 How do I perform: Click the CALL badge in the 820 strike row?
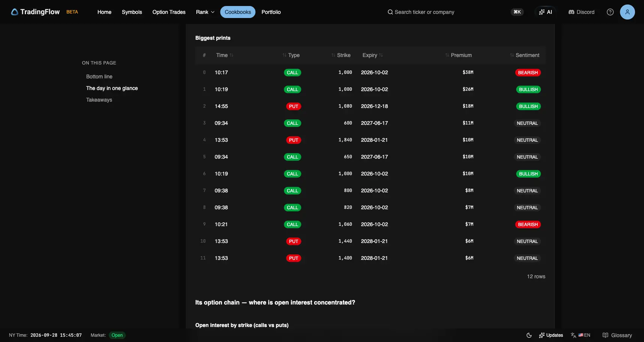(292, 208)
